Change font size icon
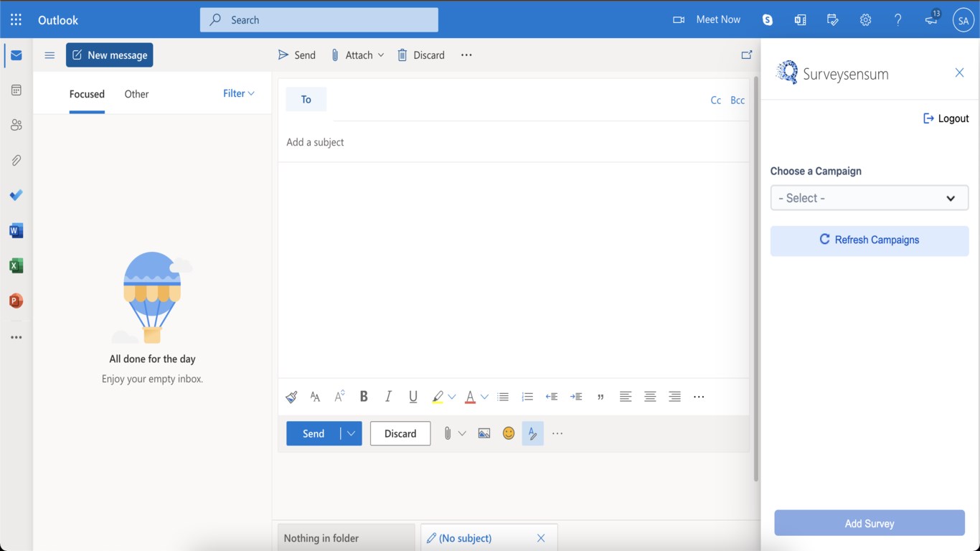 click(x=315, y=397)
